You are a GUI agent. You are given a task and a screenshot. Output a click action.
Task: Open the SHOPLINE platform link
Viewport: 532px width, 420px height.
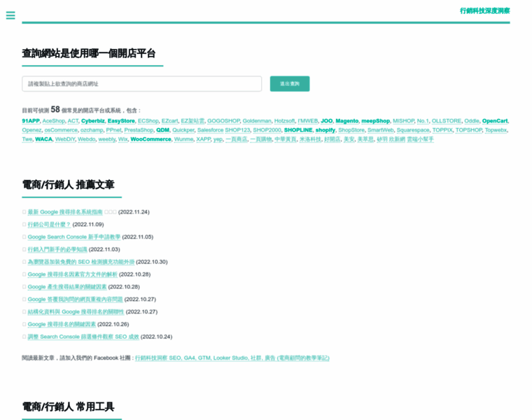pyautogui.click(x=298, y=130)
